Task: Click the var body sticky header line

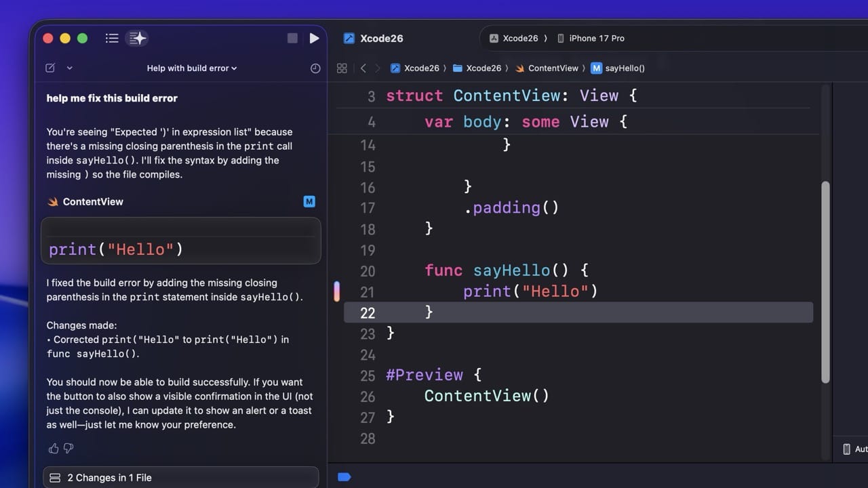Action: 526,122
